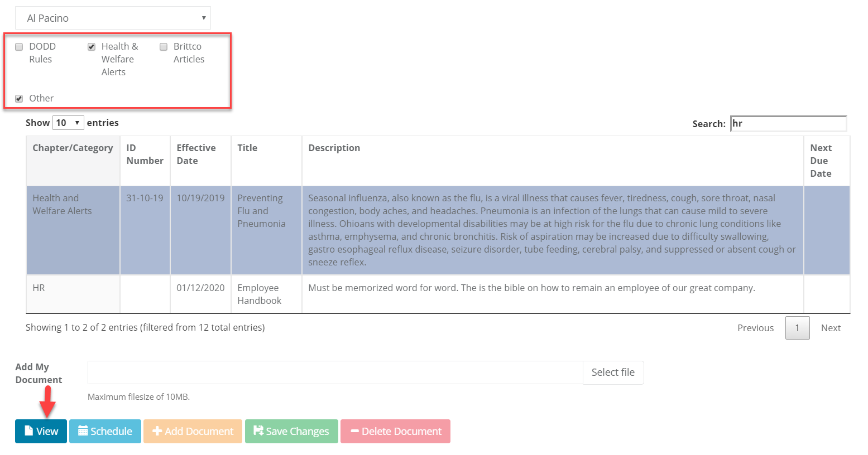Uncheck the Health & Welfare Alerts checkbox
Screen dimensions: 868x455
pos(92,47)
